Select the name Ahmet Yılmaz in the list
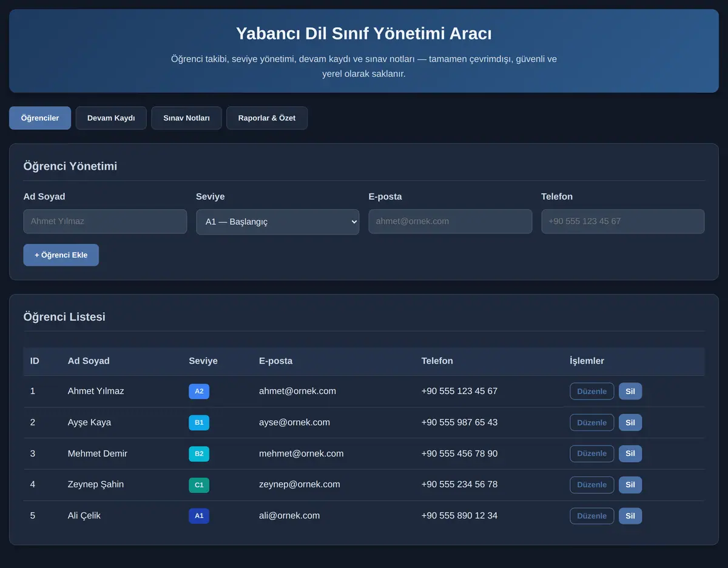728x568 pixels. [x=96, y=391]
